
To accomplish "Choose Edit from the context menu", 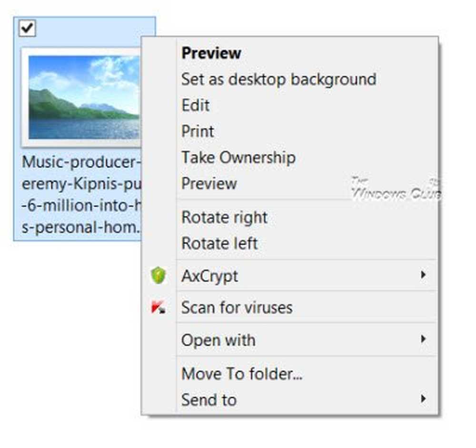I will click(195, 105).
